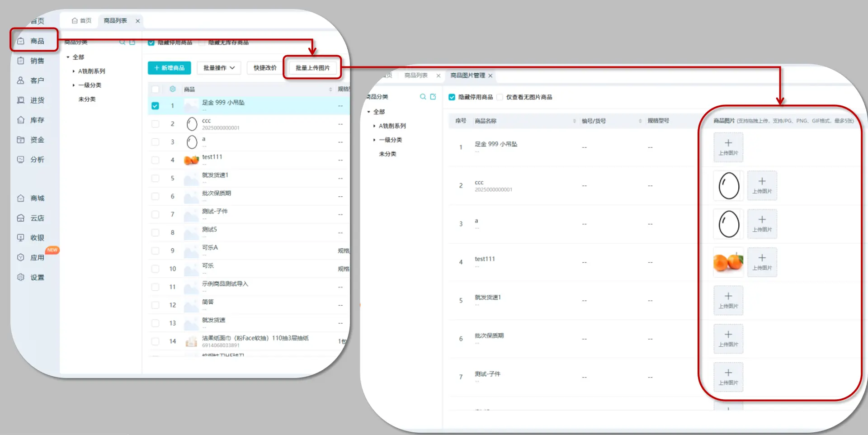Close 商品列表 tab in right window

(x=439, y=76)
